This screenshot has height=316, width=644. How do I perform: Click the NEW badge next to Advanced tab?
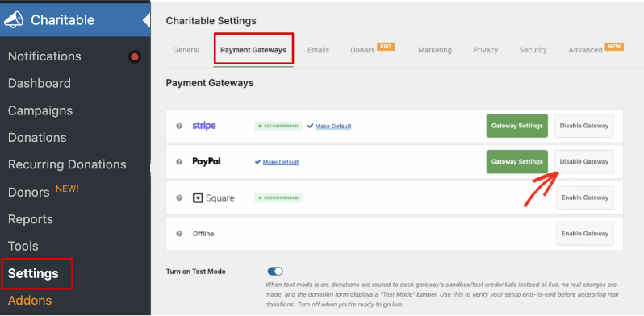coord(614,47)
